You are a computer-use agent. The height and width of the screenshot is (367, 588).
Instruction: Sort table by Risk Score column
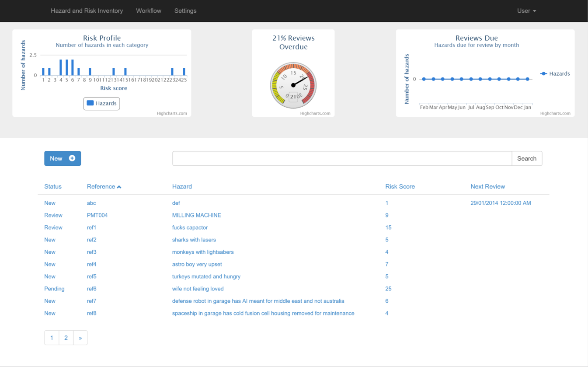click(x=400, y=186)
